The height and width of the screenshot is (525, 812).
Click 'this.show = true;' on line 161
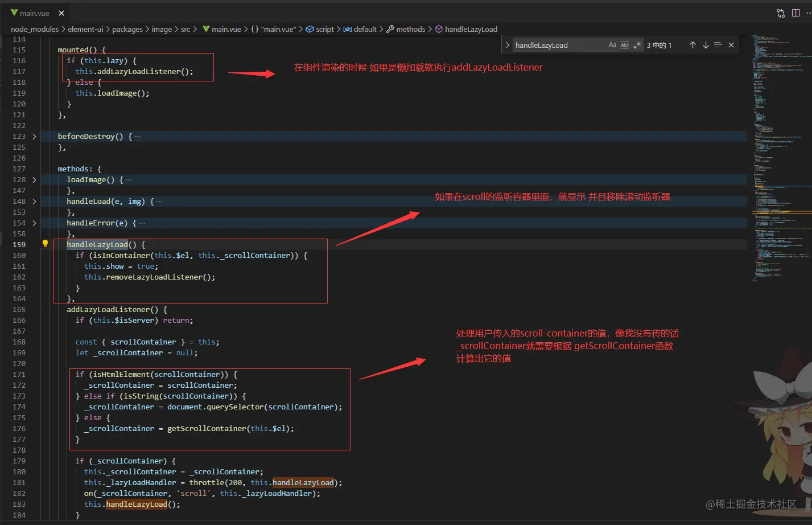click(121, 266)
